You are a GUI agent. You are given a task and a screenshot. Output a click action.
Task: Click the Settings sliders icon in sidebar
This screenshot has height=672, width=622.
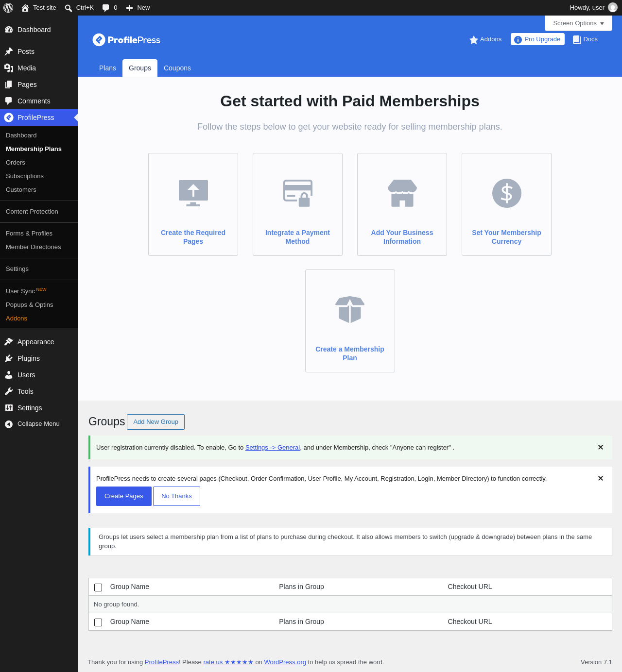9,408
